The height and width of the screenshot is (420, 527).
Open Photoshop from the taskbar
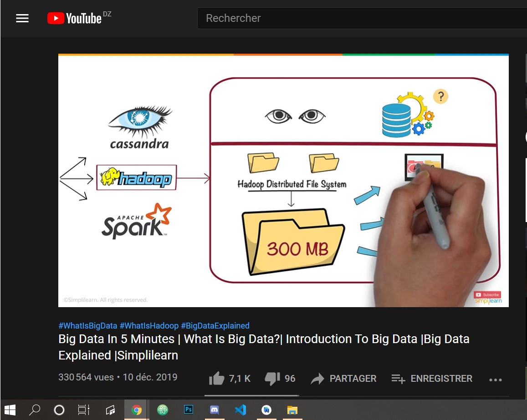click(189, 410)
